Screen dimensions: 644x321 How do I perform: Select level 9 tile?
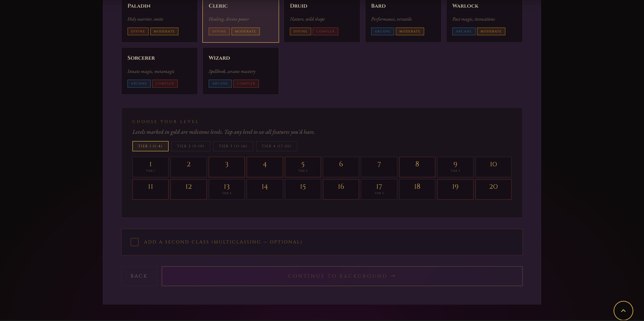455,167
